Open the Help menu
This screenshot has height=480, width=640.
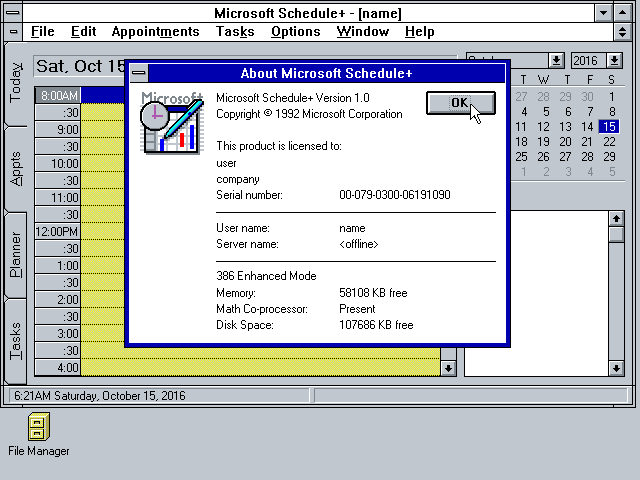click(420, 31)
